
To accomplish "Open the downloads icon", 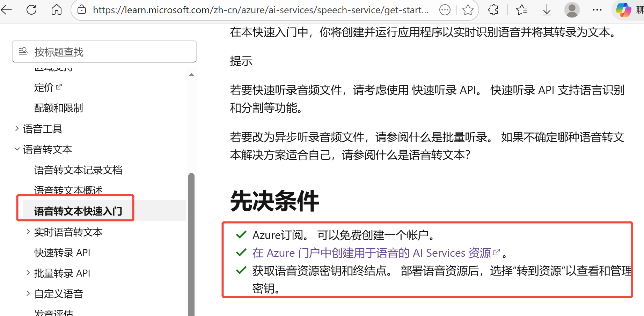I will (x=547, y=10).
